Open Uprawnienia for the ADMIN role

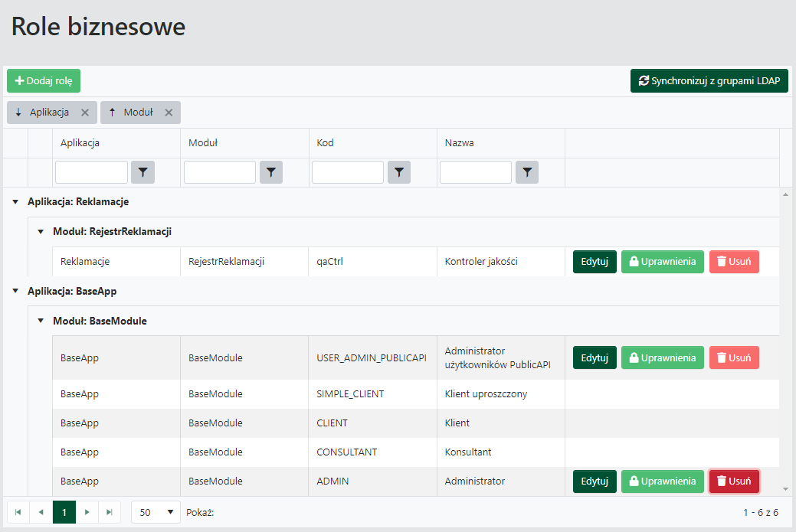[663, 481]
